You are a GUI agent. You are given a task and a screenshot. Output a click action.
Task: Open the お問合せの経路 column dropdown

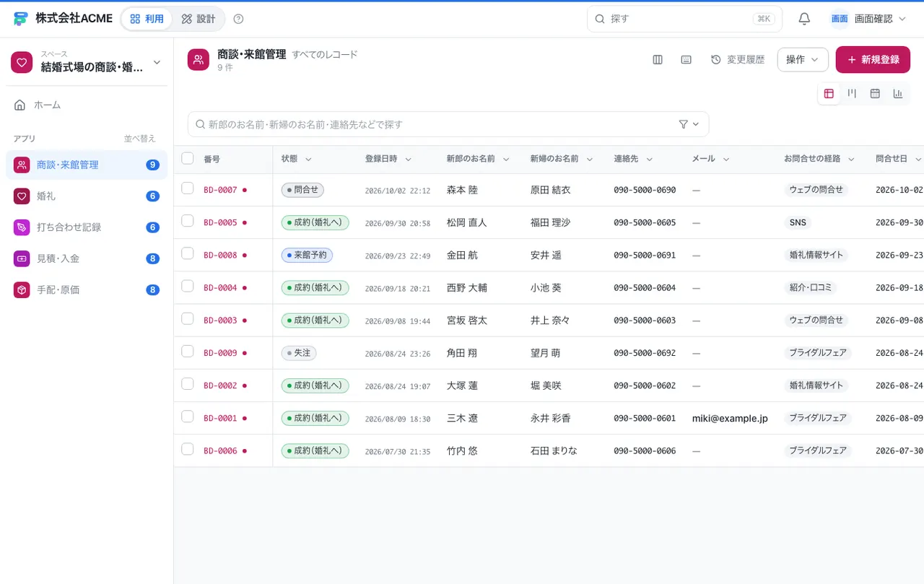[x=851, y=160]
